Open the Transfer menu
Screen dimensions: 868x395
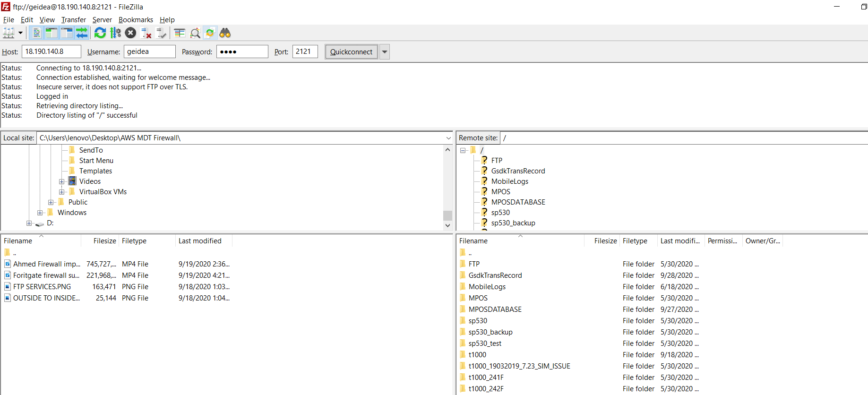coord(74,20)
